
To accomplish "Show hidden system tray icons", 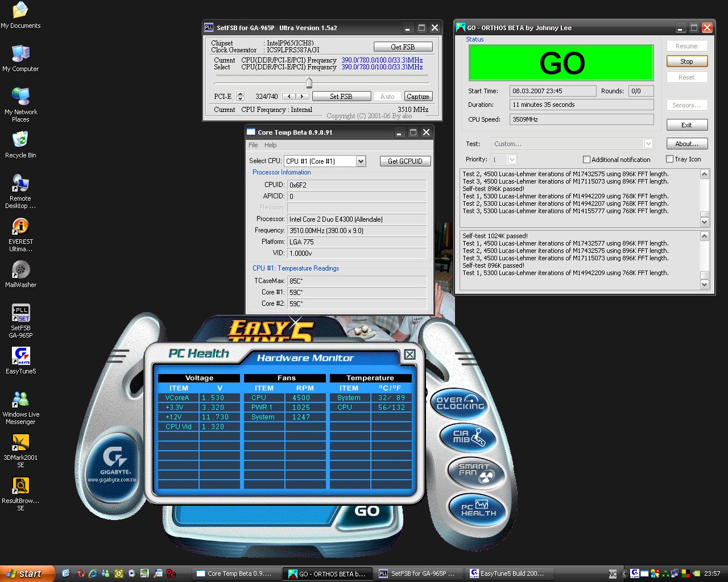I will 624,573.
